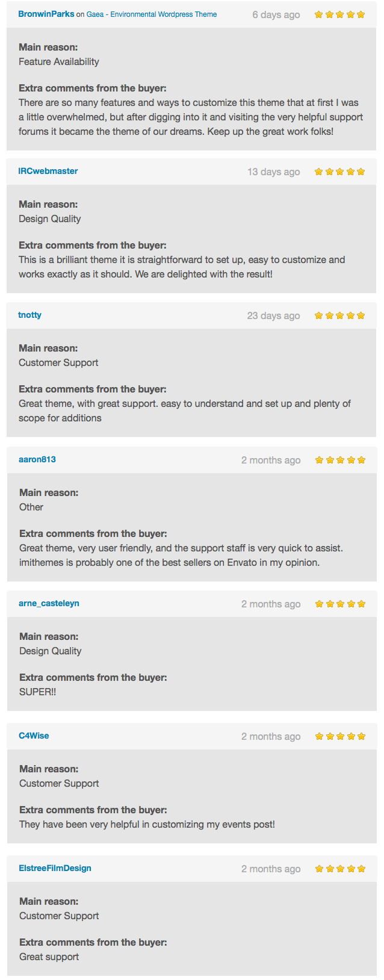384x980 pixels.
Task: Click the star rating for arne_casteleyn's review
Action: tap(340, 604)
